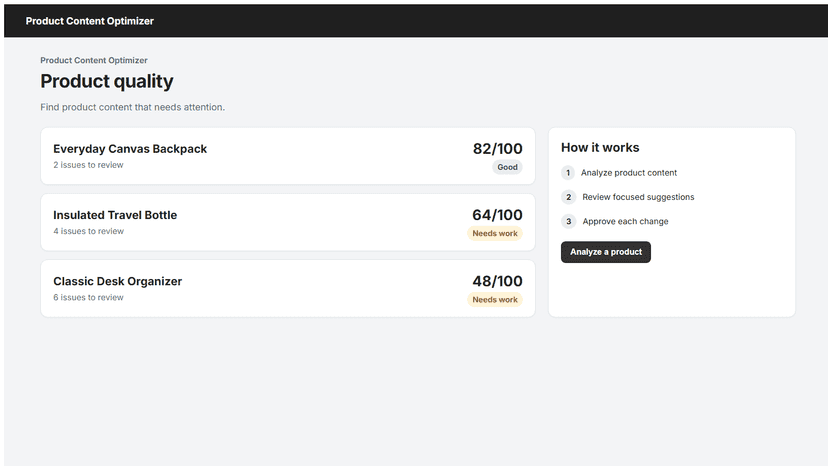Click the How it works heading
The image size is (828, 466).
(x=600, y=147)
